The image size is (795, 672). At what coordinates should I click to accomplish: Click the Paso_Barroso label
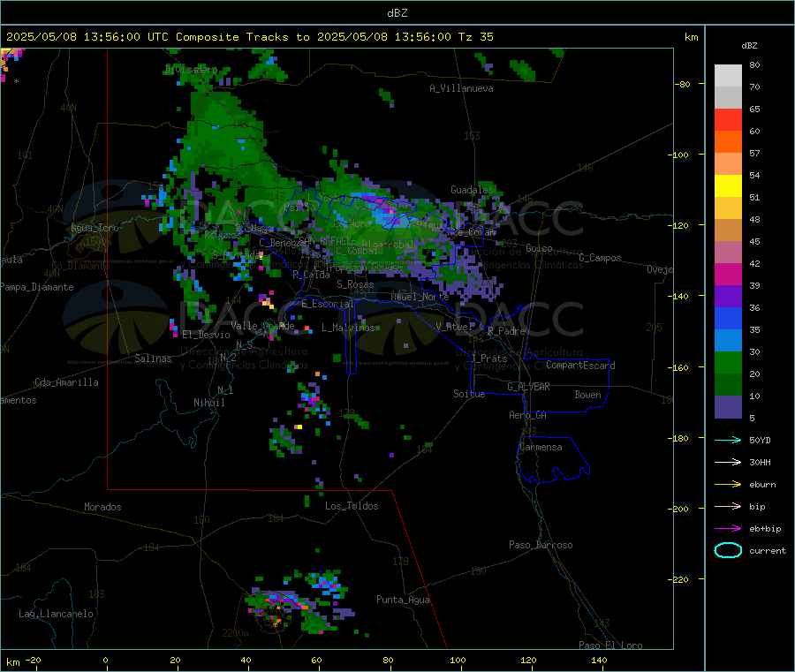tap(541, 545)
